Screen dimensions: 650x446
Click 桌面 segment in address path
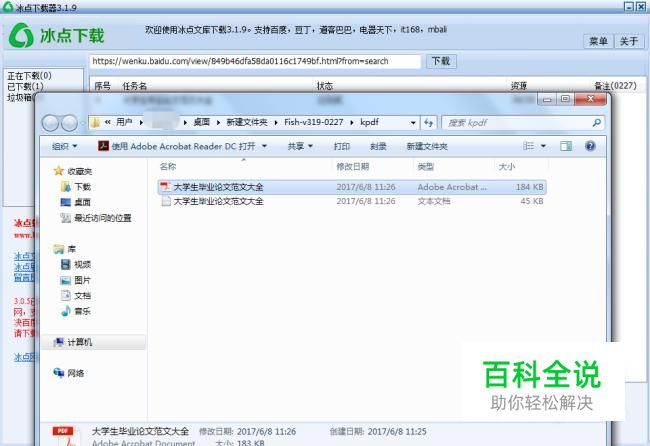click(201, 122)
